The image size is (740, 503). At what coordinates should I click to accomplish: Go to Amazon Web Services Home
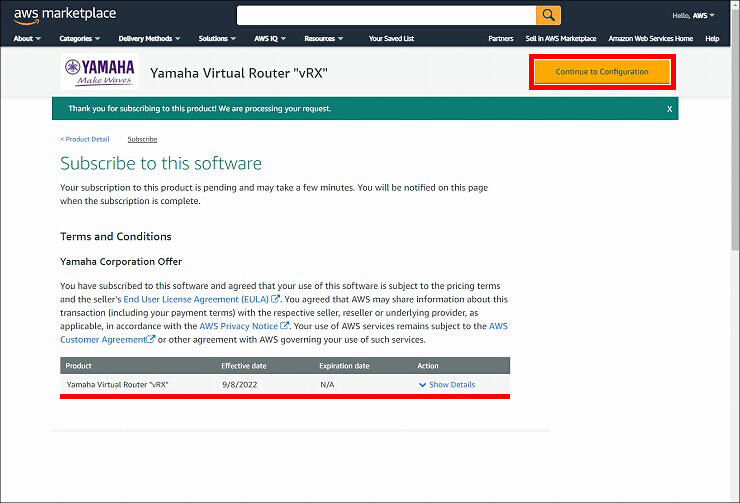pyautogui.click(x=650, y=39)
